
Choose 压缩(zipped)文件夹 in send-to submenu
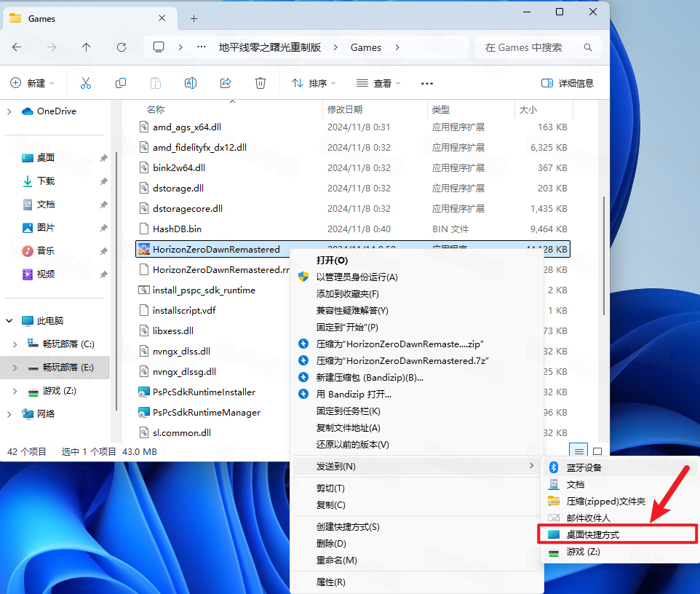pyautogui.click(x=621, y=501)
